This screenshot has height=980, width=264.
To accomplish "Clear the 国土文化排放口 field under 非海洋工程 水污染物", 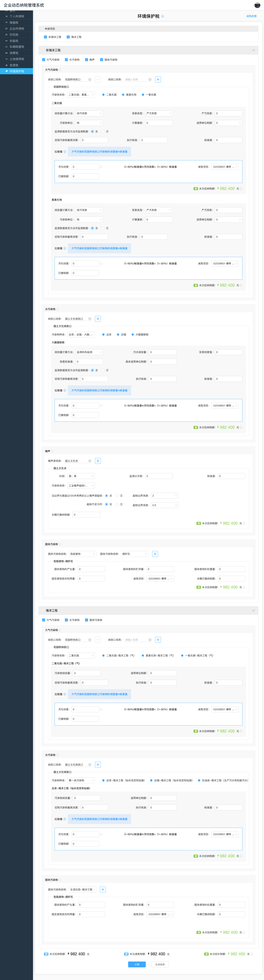I will coord(90,319).
